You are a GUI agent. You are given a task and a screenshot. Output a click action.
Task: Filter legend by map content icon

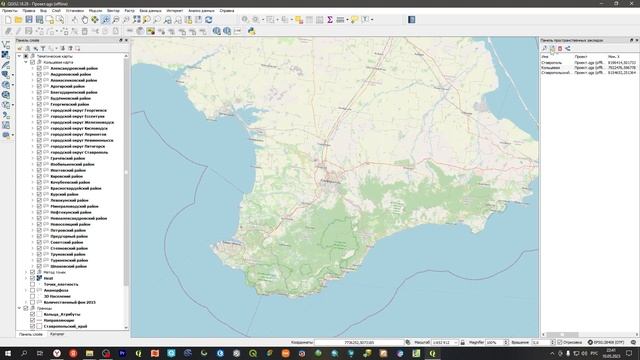click(x=43, y=48)
